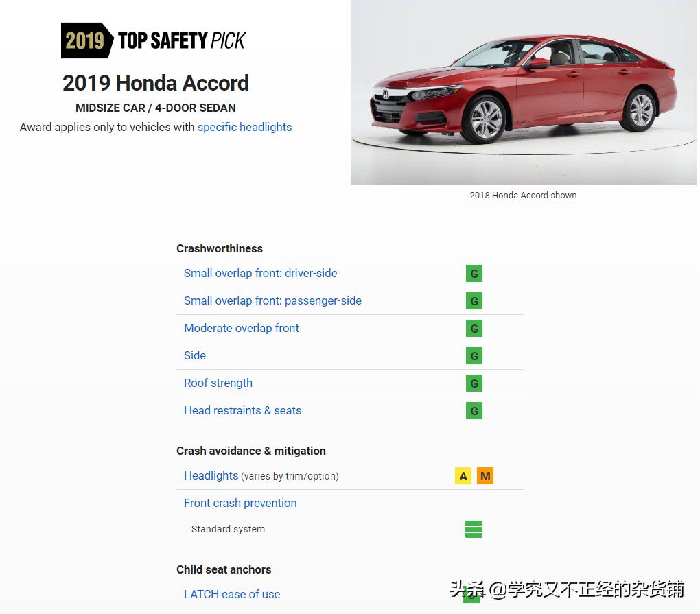700x614 pixels.
Task: Click the G rating icon for Roof strength
Action: (474, 383)
